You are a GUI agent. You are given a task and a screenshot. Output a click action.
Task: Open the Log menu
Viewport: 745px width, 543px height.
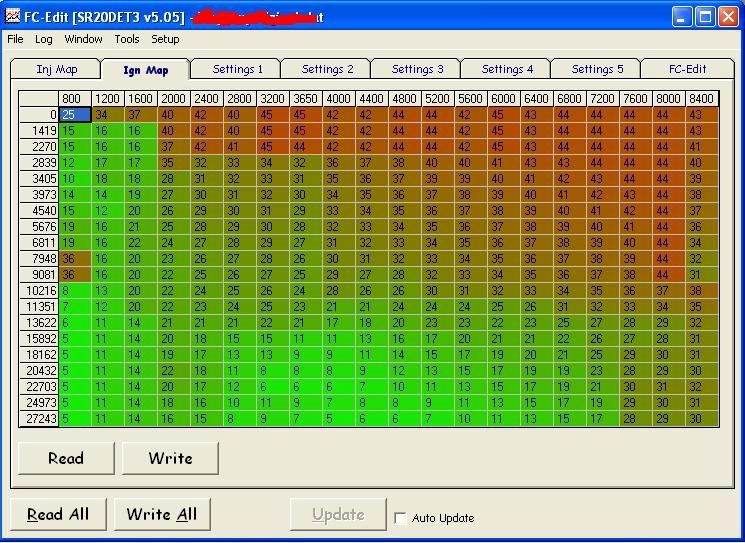click(x=44, y=39)
